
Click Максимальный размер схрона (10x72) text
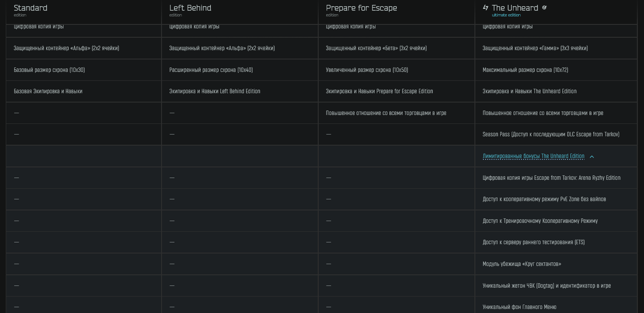coord(525,70)
